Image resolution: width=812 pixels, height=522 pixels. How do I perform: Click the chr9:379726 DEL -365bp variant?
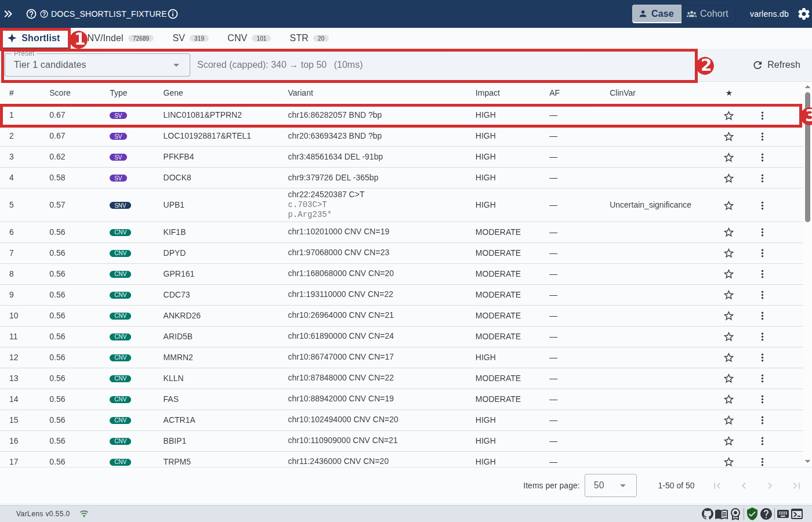click(333, 177)
